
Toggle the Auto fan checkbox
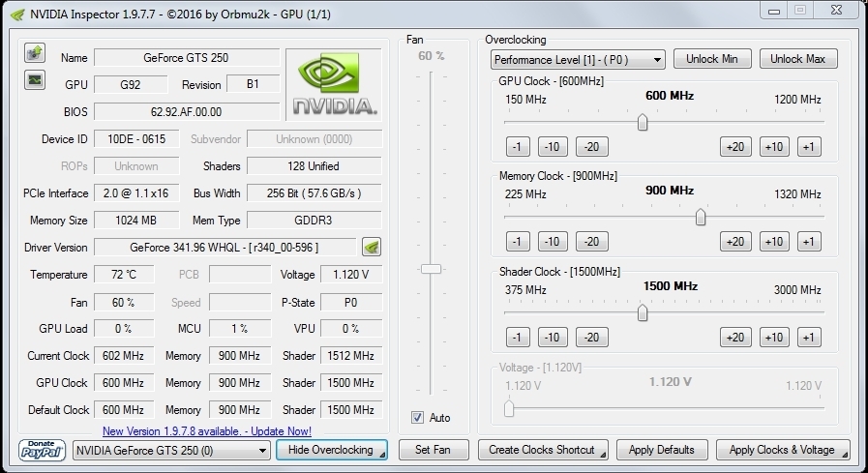[418, 417]
